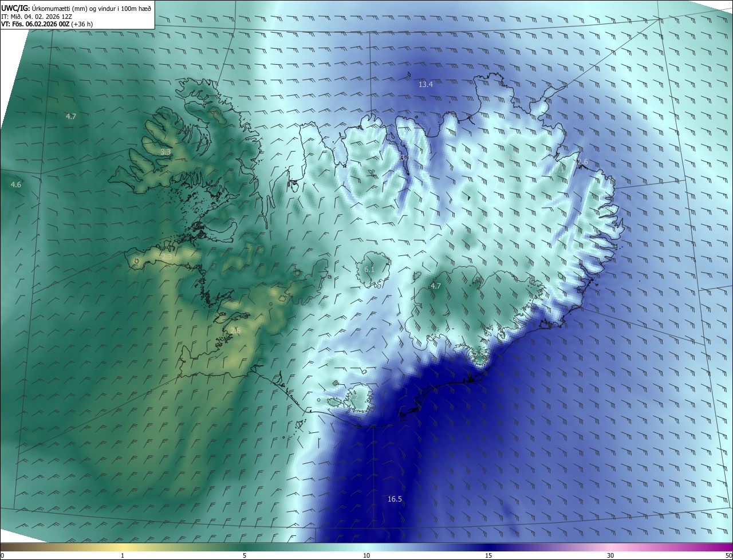This screenshot has width=733, height=560.
Task: Click the 7.2 value on Mýrdalsjökull glacier
Action: (x=354, y=397)
